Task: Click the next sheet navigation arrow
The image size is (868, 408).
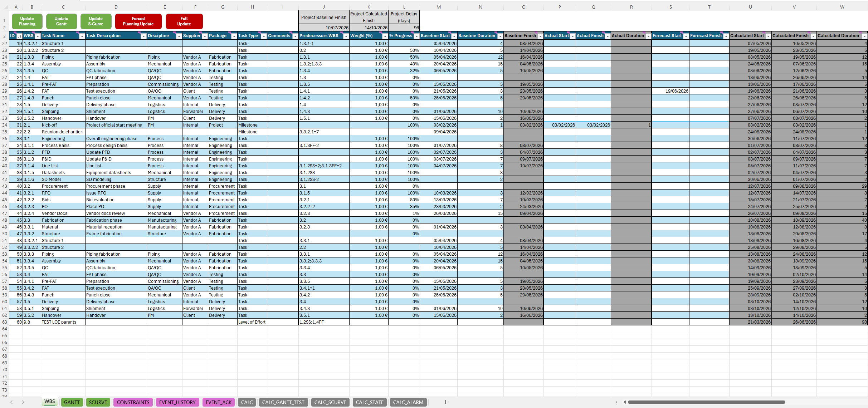Action: pos(23,402)
